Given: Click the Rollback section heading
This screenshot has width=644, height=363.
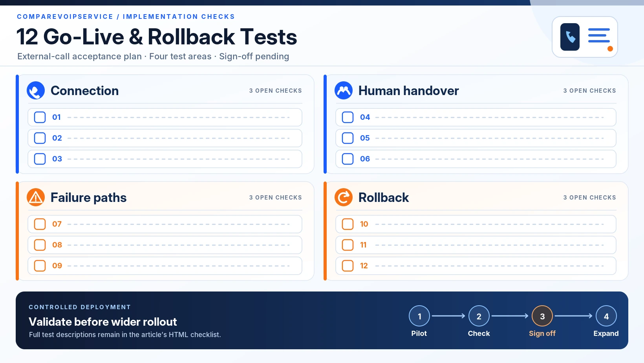Looking at the screenshot, I should (384, 198).
